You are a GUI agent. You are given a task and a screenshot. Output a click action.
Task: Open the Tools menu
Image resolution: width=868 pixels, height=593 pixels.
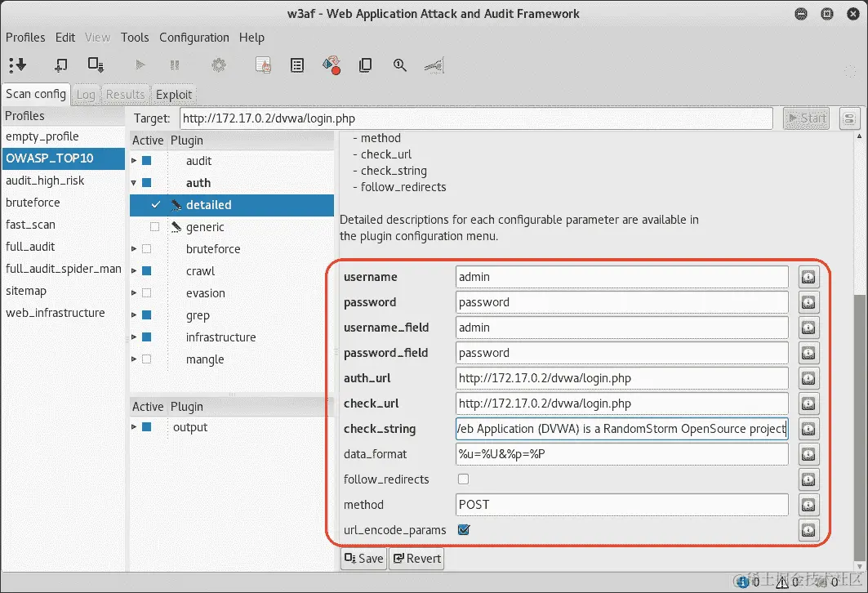(x=135, y=38)
